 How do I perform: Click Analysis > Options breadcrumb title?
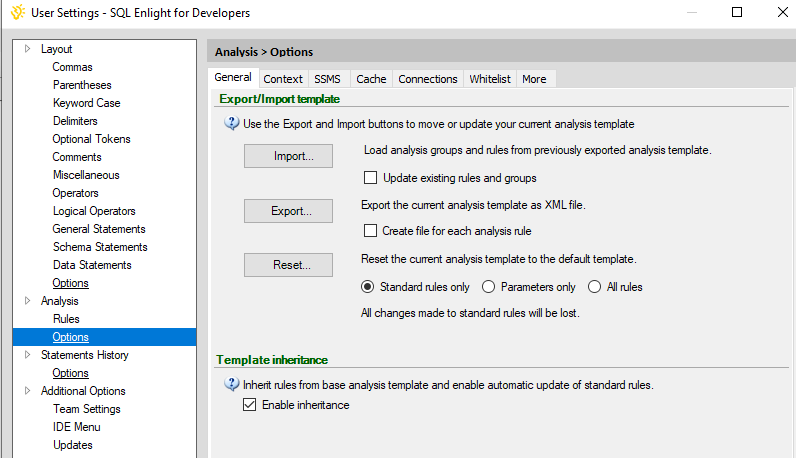pos(264,52)
